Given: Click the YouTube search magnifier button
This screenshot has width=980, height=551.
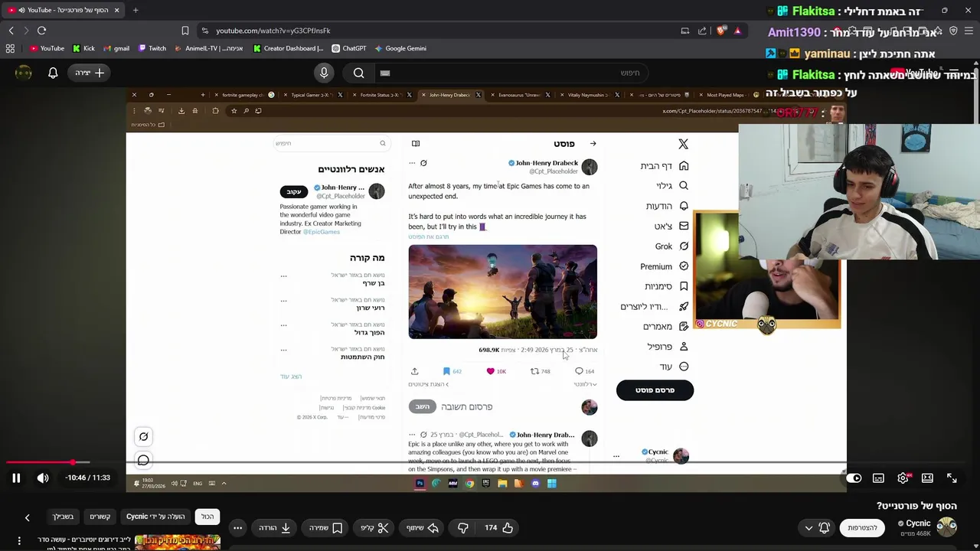Looking at the screenshot, I should click(x=359, y=73).
